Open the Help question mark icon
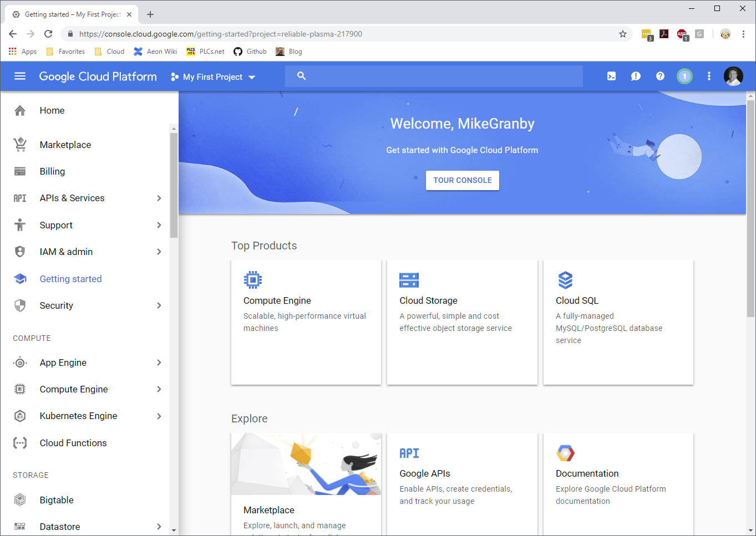The height and width of the screenshot is (536, 756). click(660, 76)
